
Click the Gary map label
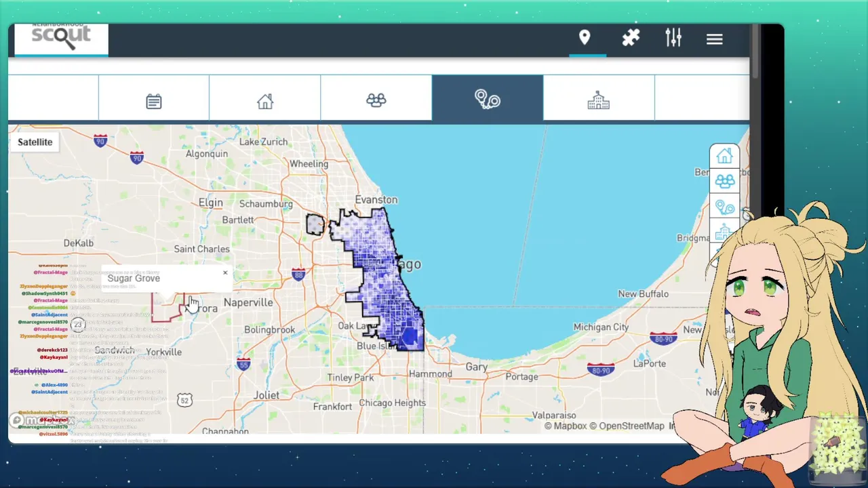point(476,367)
